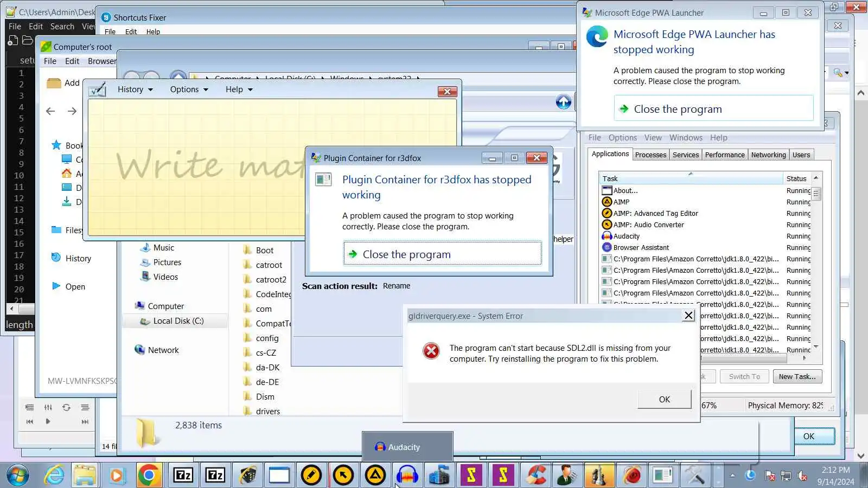Open the Options dropdown in Math Input Panel

189,89
